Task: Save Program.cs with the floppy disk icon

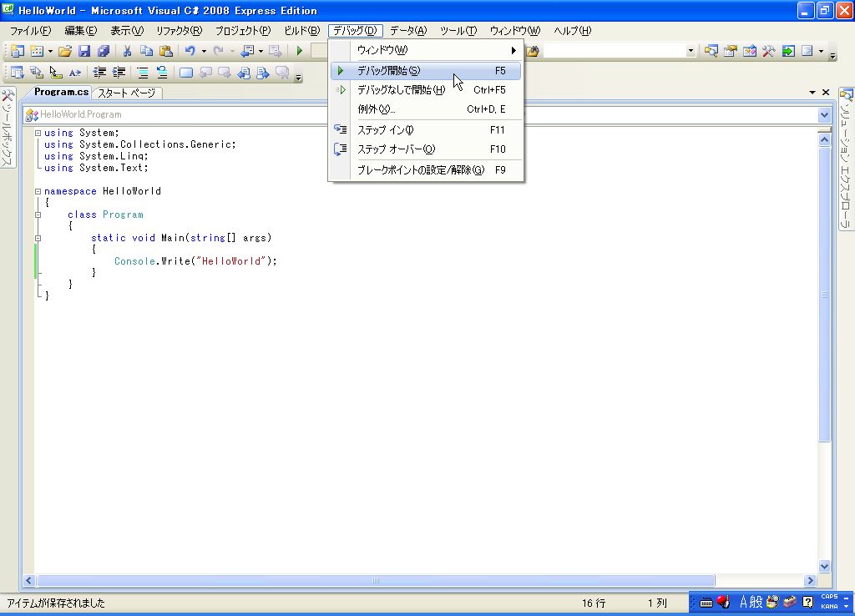Action: tap(84, 51)
